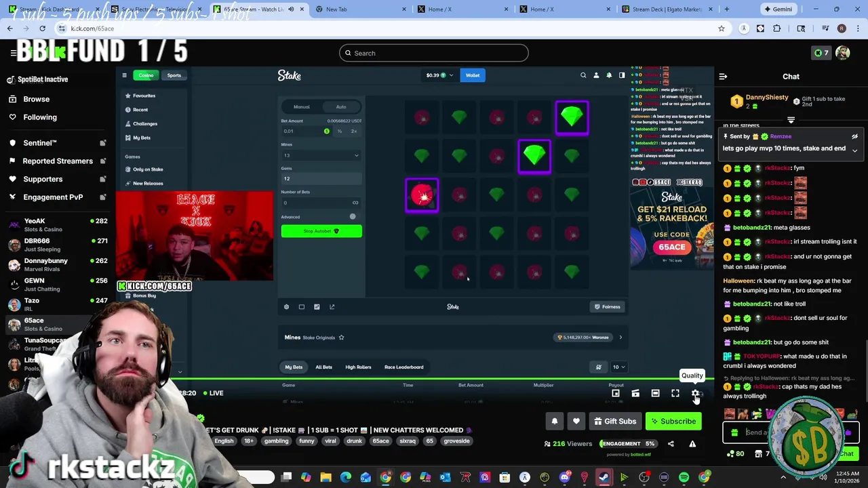This screenshot has width=868, height=488.
Task: Report the stream with warning triangle icon
Action: pyautogui.click(x=692, y=444)
